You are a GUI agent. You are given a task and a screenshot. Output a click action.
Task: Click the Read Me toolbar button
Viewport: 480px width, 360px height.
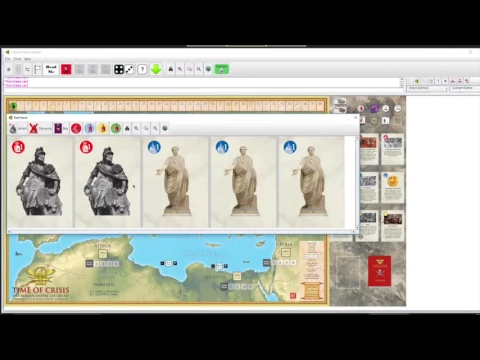[x=51, y=69]
